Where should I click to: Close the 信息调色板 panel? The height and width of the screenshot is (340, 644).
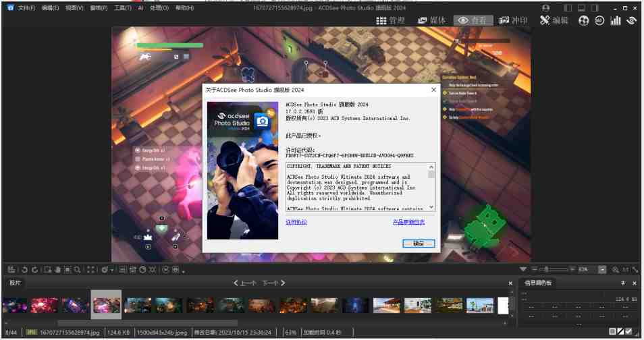pos(635,283)
